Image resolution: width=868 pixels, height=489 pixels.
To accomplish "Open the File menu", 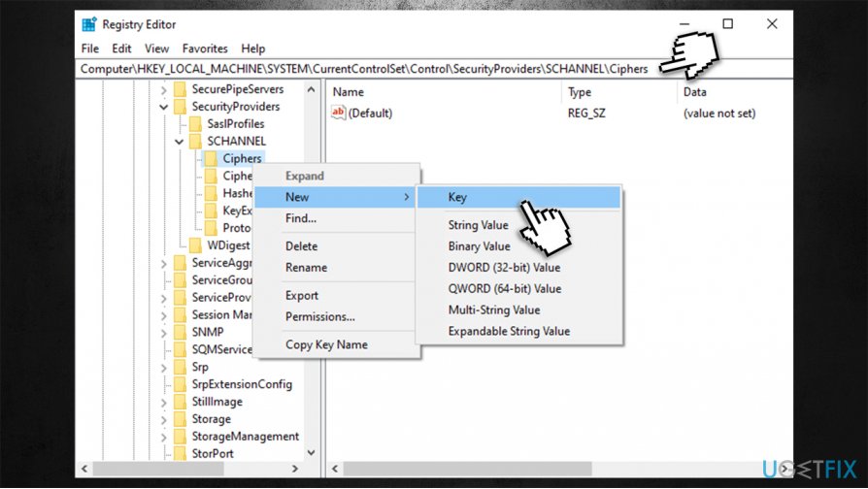I will click(x=89, y=49).
